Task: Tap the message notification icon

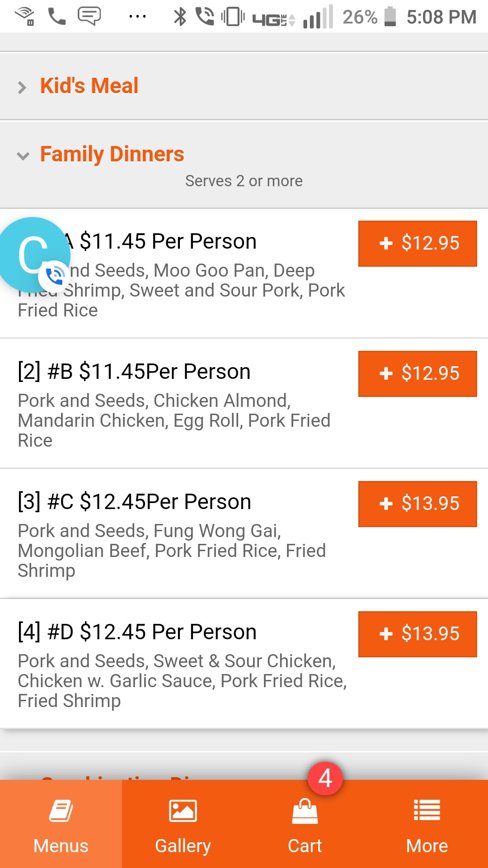Action: coord(89,17)
